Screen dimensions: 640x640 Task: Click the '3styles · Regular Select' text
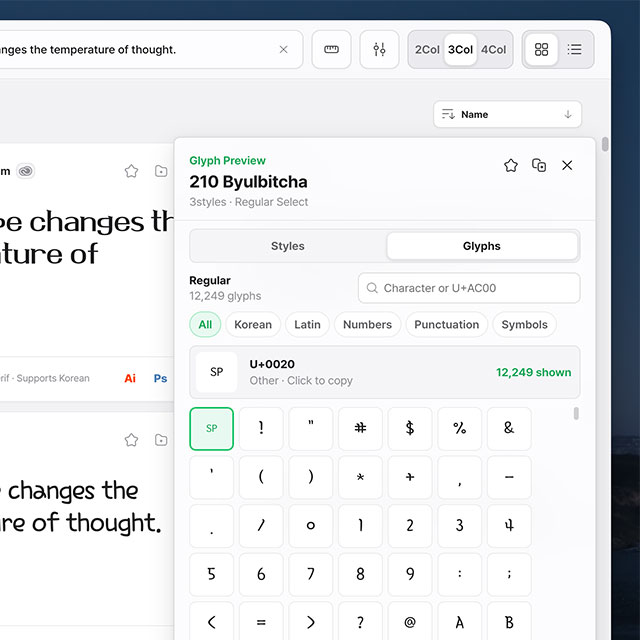tap(249, 202)
